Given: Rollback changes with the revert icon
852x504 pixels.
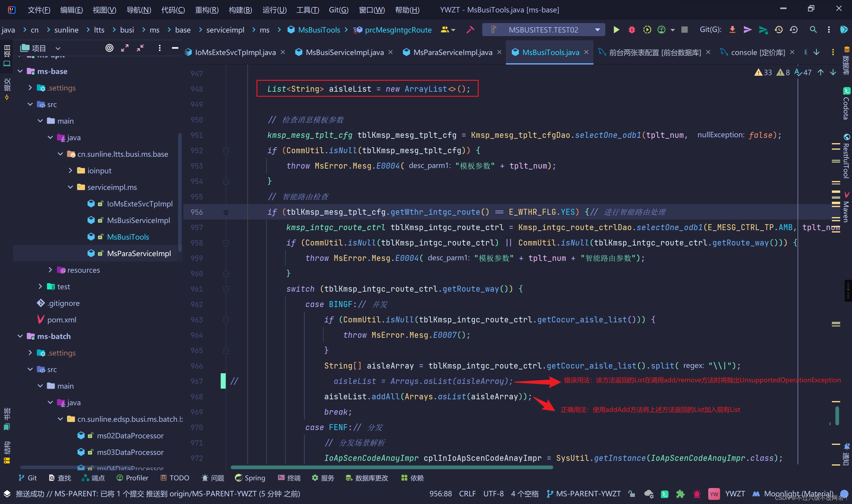Looking at the screenshot, I should click(x=794, y=30).
